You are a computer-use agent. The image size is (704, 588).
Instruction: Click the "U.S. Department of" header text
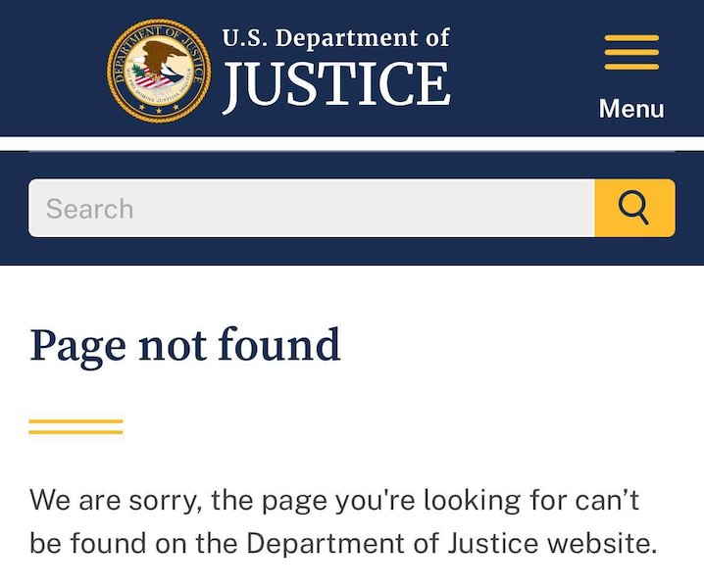coord(336,38)
